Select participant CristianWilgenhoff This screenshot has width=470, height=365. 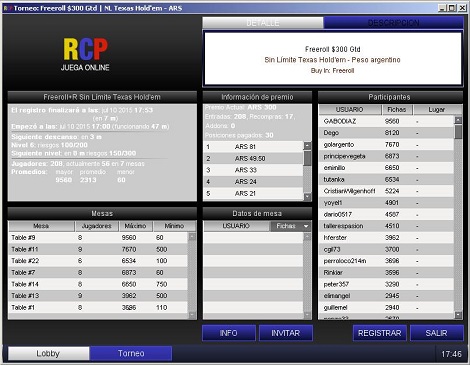387,191
